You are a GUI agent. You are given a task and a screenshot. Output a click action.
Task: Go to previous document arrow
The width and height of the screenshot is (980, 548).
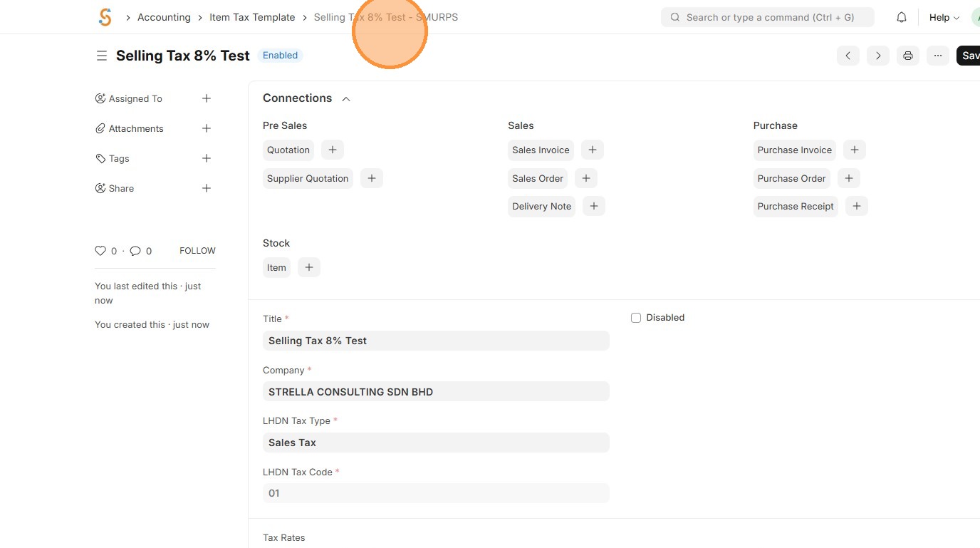(848, 56)
